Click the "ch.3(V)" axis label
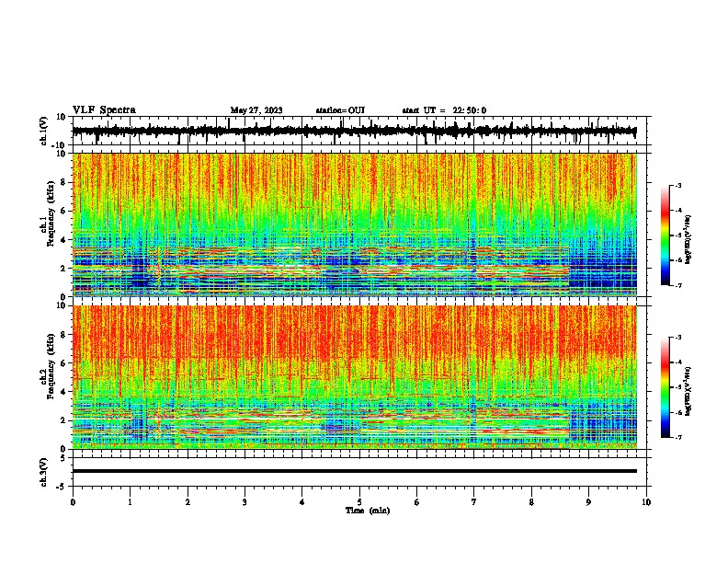 (x=44, y=472)
